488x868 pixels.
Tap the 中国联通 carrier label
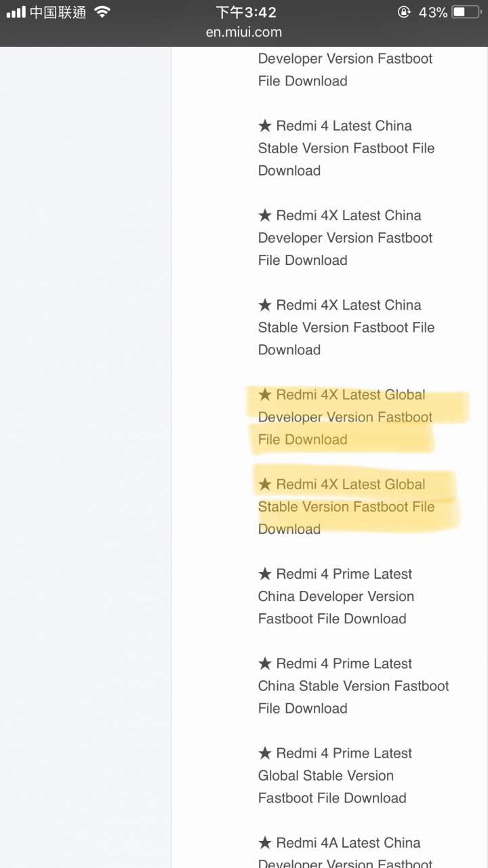pos(58,12)
